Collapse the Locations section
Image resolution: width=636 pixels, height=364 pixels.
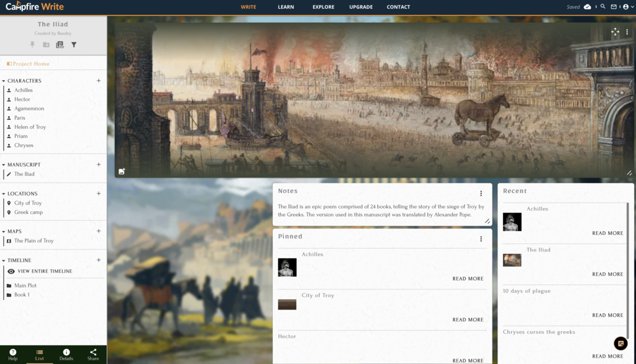point(4,194)
